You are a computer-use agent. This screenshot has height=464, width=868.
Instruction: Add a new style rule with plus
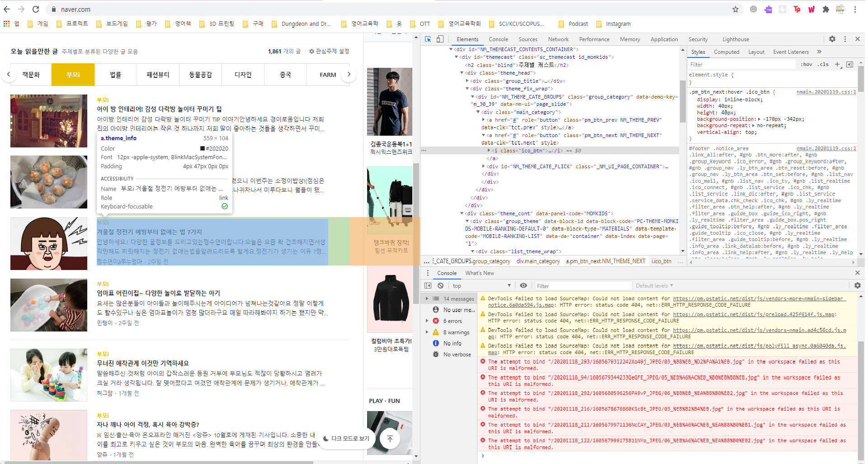click(837, 65)
